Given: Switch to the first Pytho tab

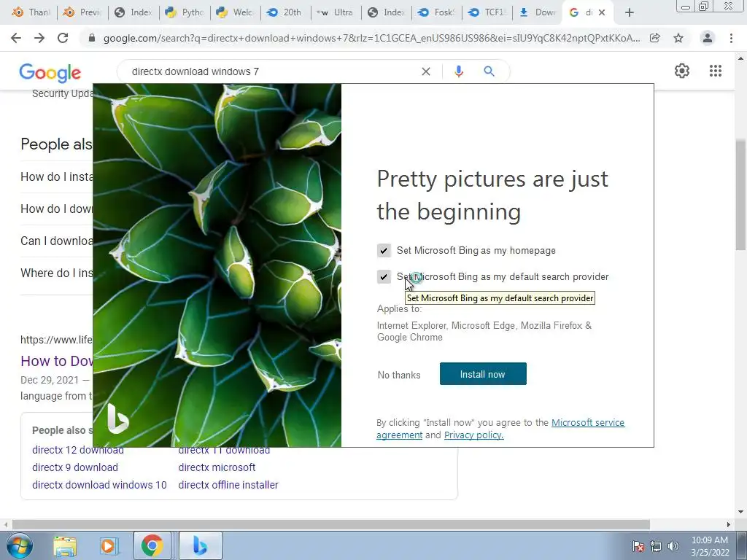Looking at the screenshot, I should 185,12.
